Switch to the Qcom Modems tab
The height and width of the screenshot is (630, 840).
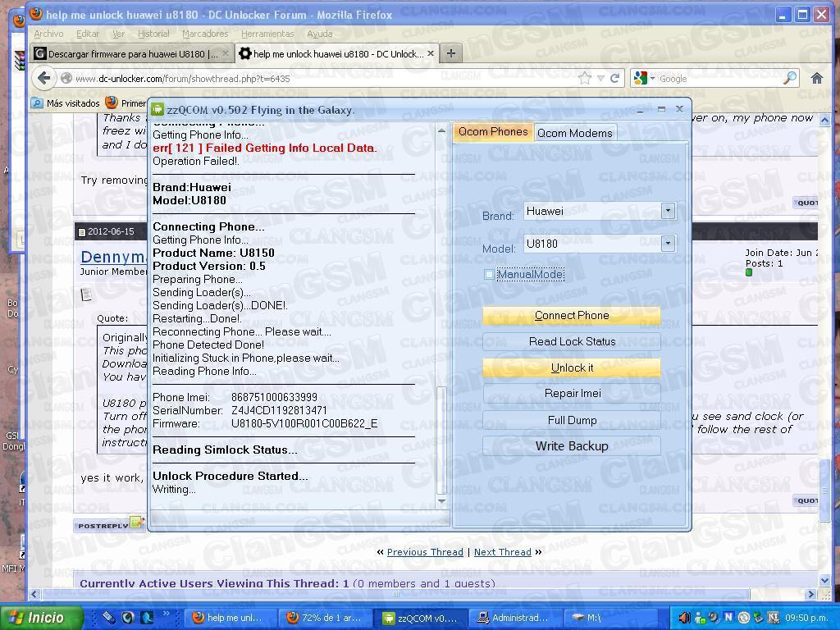pyautogui.click(x=575, y=133)
